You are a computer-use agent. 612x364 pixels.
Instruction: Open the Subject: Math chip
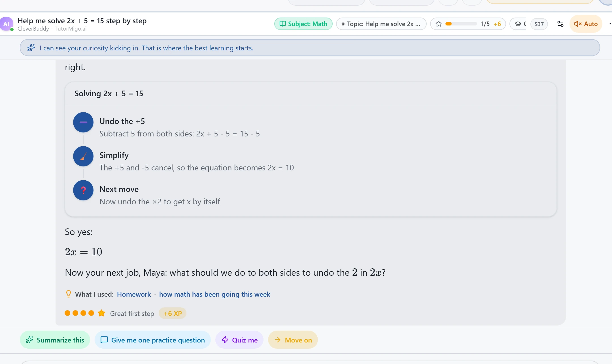[x=303, y=24]
